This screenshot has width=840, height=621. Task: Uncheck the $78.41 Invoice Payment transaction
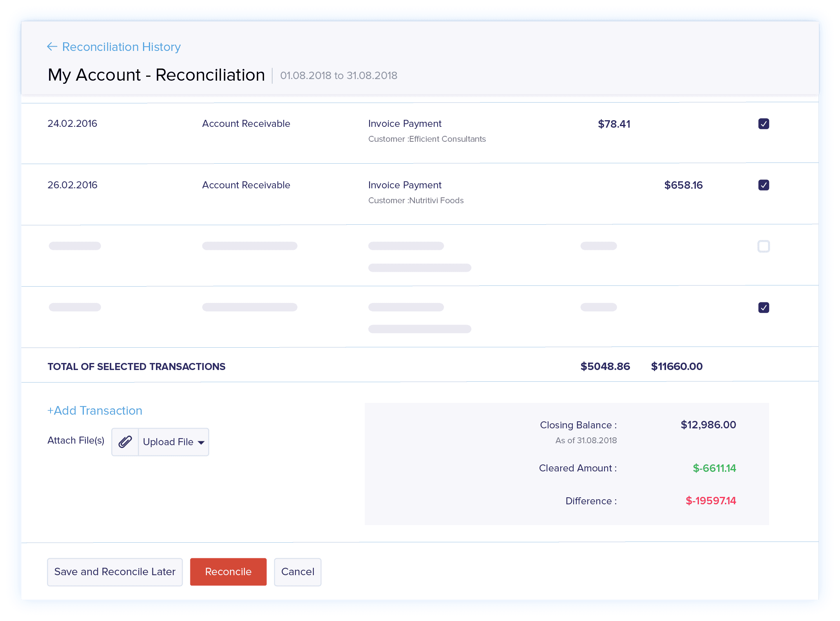click(763, 124)
